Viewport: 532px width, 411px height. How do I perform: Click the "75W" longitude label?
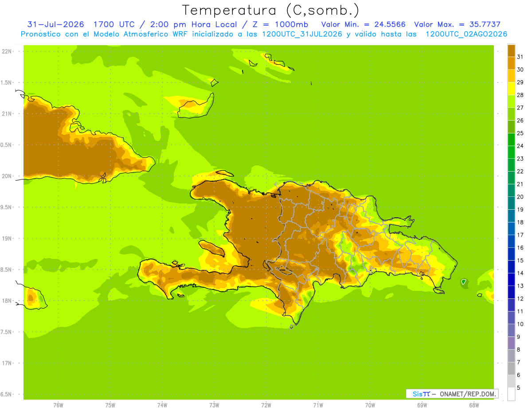[110, 405]
